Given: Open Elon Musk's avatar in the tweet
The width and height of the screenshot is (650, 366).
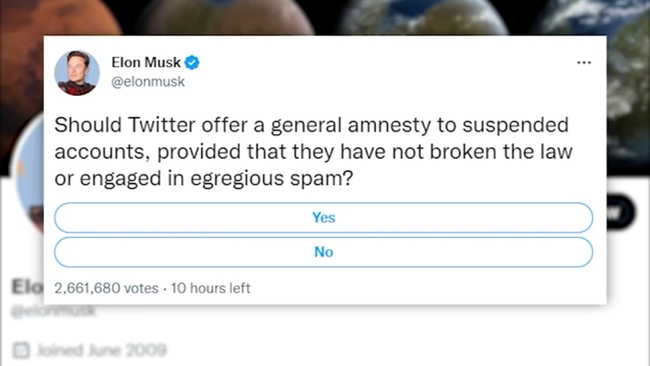Looking at the screenshot, I should click(x=77, y=73).
